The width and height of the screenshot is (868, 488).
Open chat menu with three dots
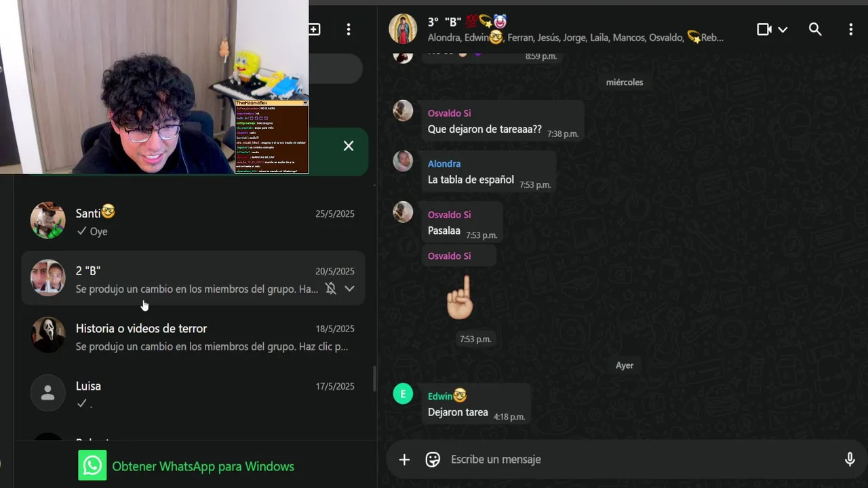click(x=850, y=29)
